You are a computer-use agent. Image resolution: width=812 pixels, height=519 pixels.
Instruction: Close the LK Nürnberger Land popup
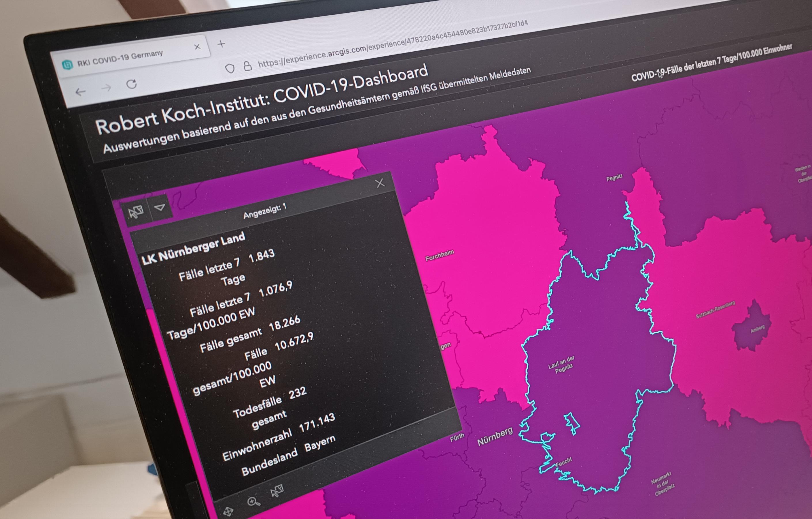pyautogui.click(x=380, y=183)
